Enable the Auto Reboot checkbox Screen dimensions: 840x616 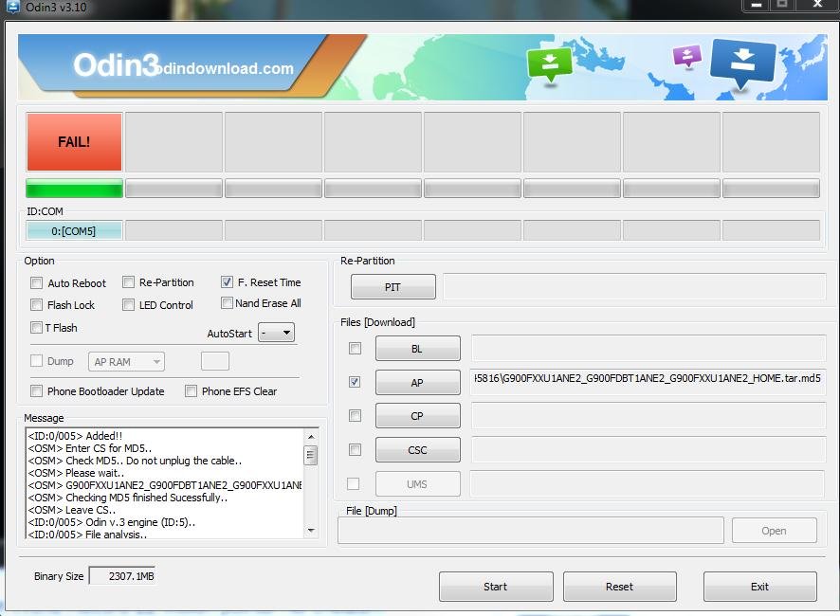point(36,282)
